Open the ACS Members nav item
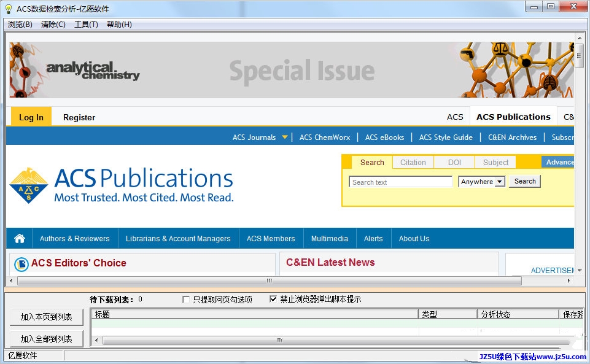Screen dimensions: 590x364 tap(271, 238)
